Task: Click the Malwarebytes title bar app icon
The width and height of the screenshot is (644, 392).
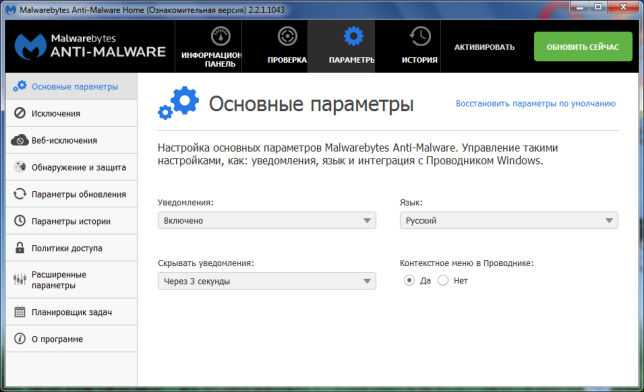Action: [x=10, y=9]
